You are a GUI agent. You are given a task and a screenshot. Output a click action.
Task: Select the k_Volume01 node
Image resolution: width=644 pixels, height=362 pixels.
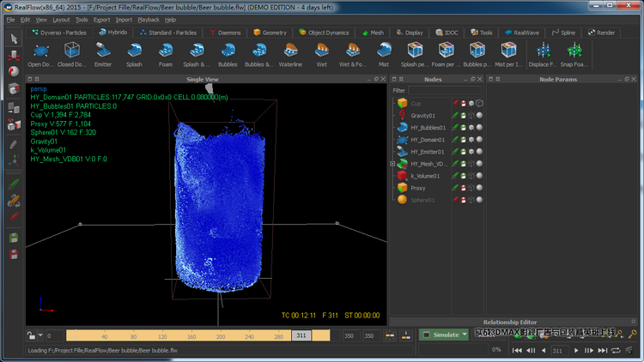point(425,176)
